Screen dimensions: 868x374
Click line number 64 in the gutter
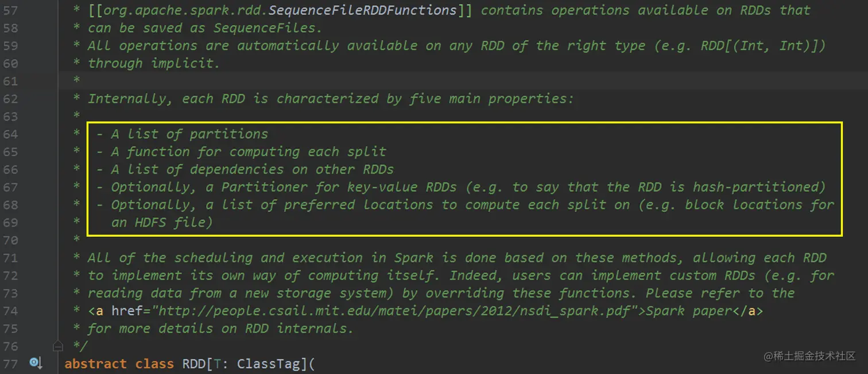(10, 134)
